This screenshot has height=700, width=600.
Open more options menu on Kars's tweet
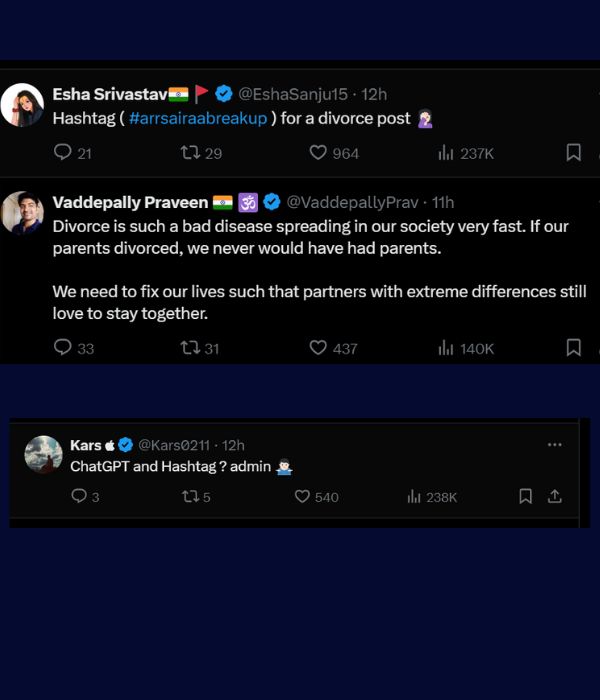pos(555,445)
